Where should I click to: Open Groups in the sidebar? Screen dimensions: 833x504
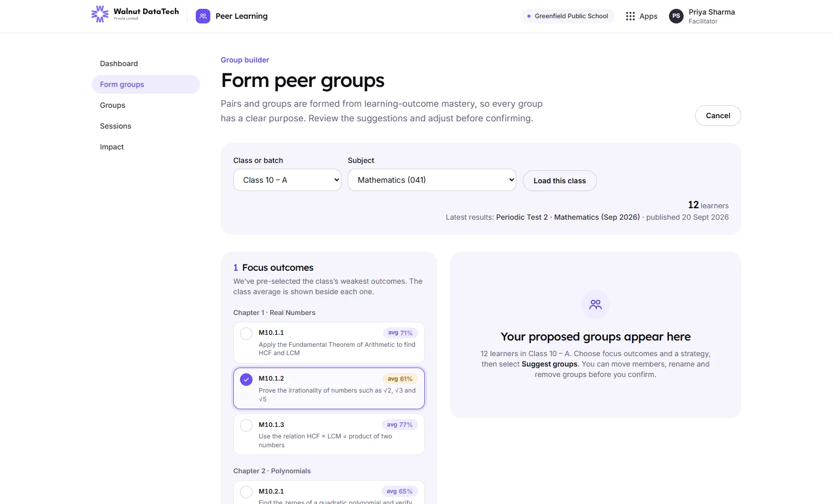[x=146, y=105]
